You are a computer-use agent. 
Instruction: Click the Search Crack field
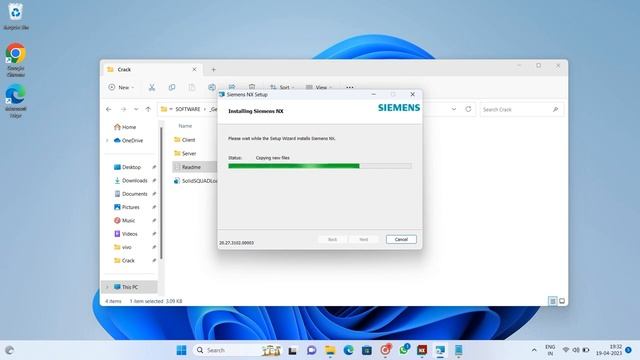pyautogui.click(x=521, y=109)
